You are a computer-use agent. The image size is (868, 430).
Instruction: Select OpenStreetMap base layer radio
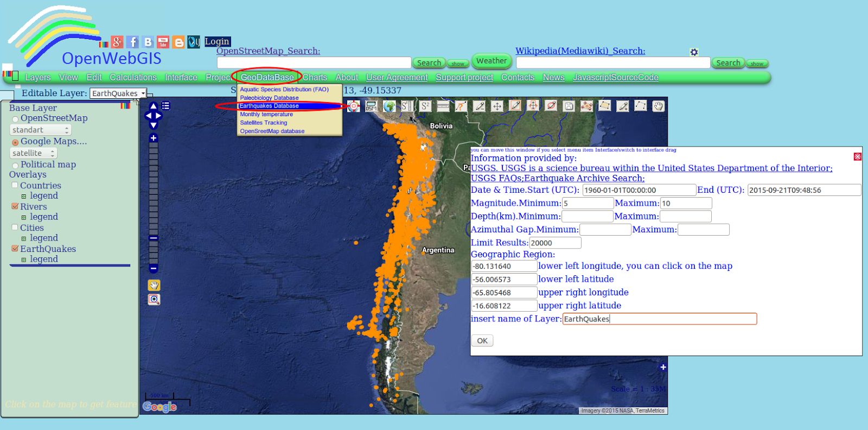tap(15, 119)
